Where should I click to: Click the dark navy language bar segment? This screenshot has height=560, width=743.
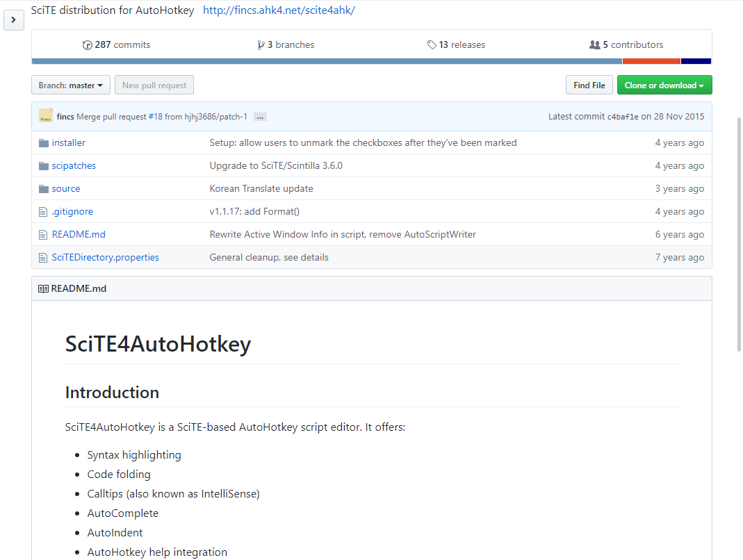pos(696,61)
